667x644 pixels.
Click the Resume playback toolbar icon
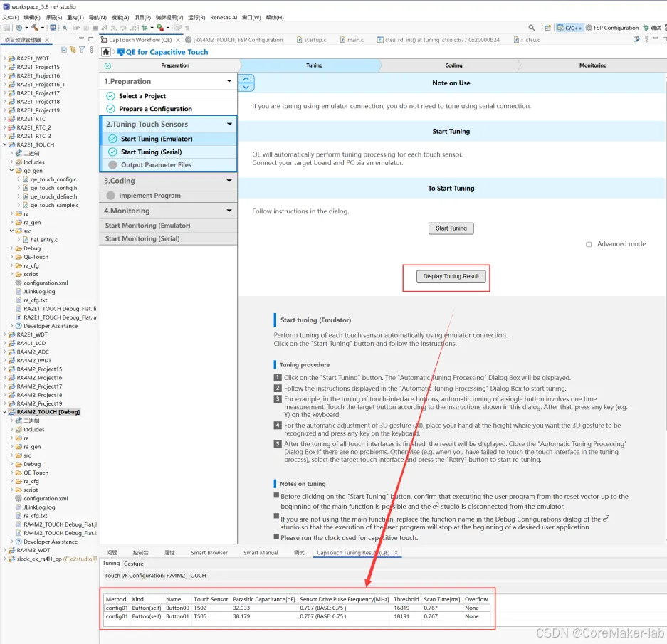[x=77, y=28]
